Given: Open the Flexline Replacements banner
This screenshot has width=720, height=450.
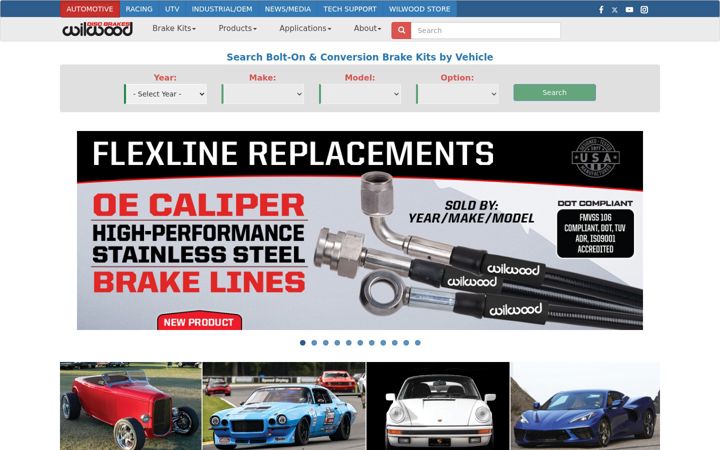Looking at the screenshot, I should point(360,230).
